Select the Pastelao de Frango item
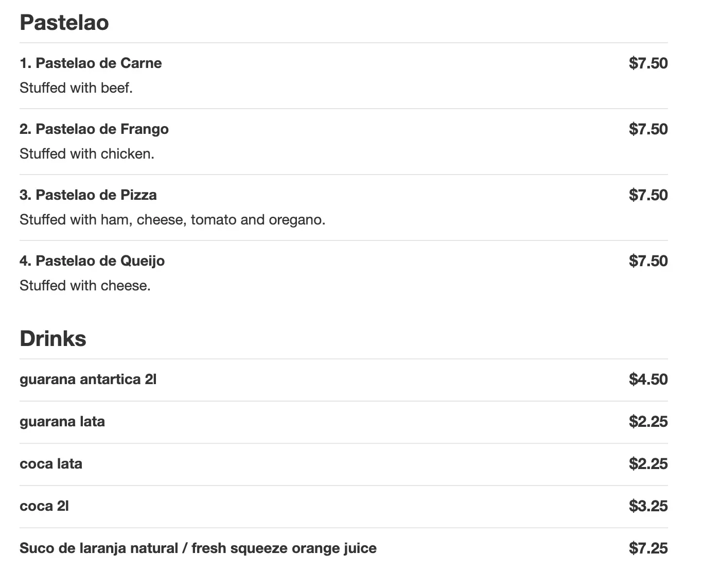This screenshot has height=588, width=705. tap(94, 129)
